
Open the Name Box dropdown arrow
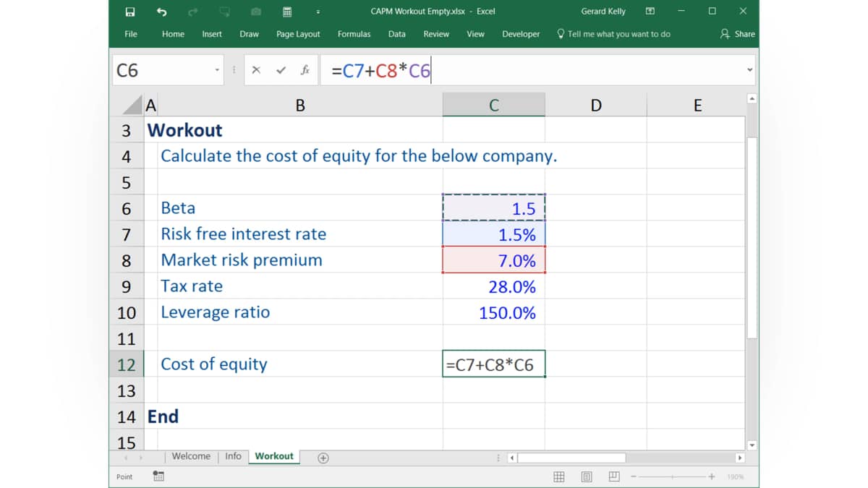pyautogui.click(x=217, y=70)
